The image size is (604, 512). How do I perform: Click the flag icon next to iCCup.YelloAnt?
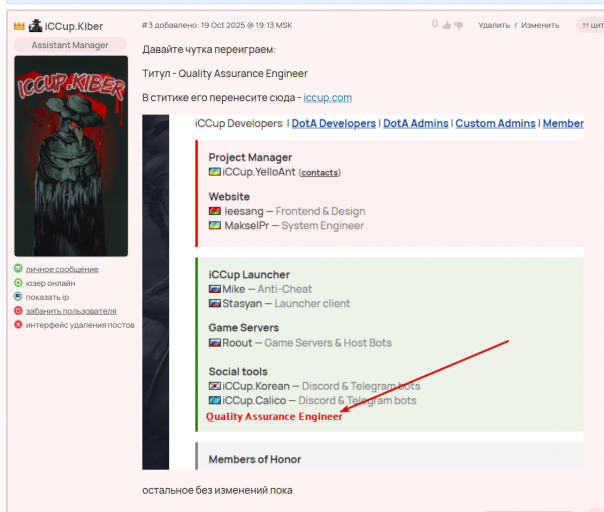pos(215,172)
